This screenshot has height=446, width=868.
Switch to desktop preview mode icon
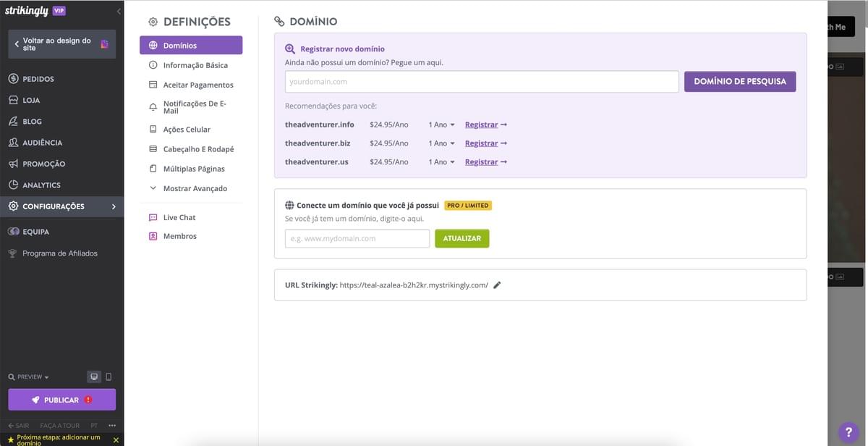point(93,377)
